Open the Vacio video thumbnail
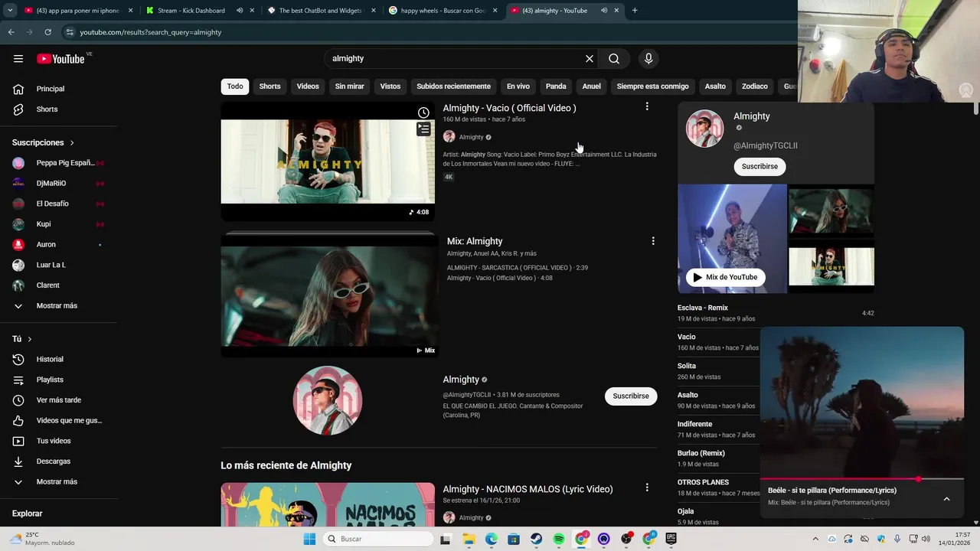The height and width of the screenshot is (551, 980). (x=328, y=161)
